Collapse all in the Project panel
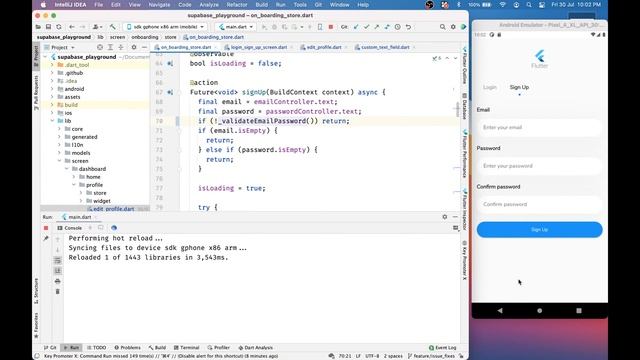The image size is (640, 360). (121, 47)
